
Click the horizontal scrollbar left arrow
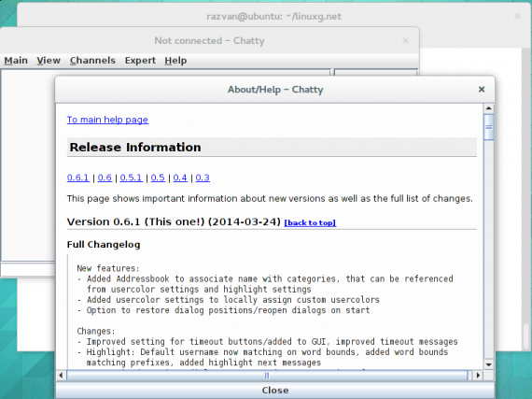tap(61, 376)
